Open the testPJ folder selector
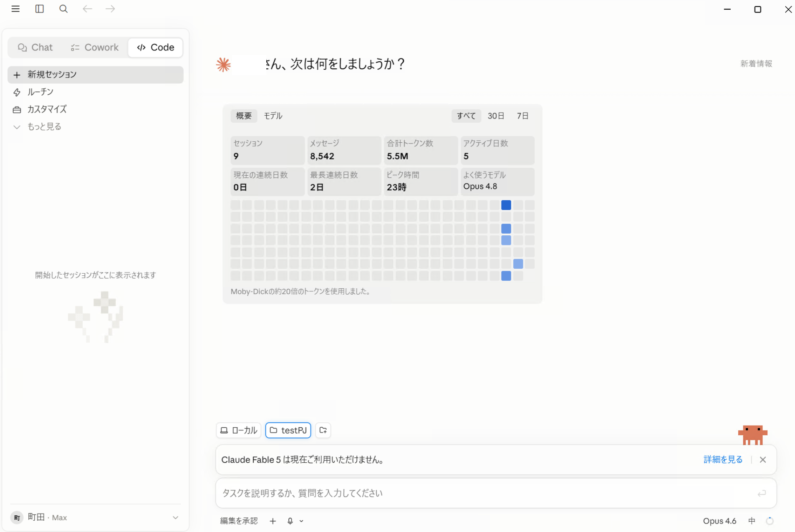 tap(288, 430)
